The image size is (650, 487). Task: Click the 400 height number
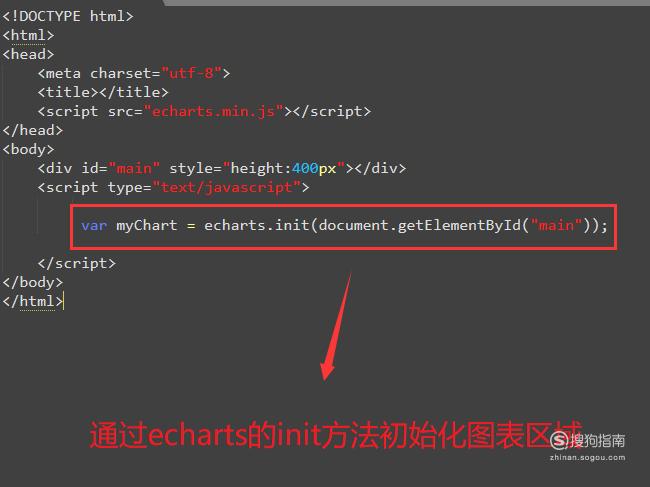tap(305, 168)
